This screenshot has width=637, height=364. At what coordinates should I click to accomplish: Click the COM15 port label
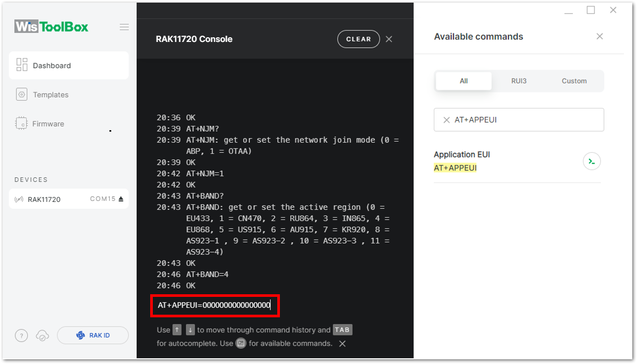(103, 199)
